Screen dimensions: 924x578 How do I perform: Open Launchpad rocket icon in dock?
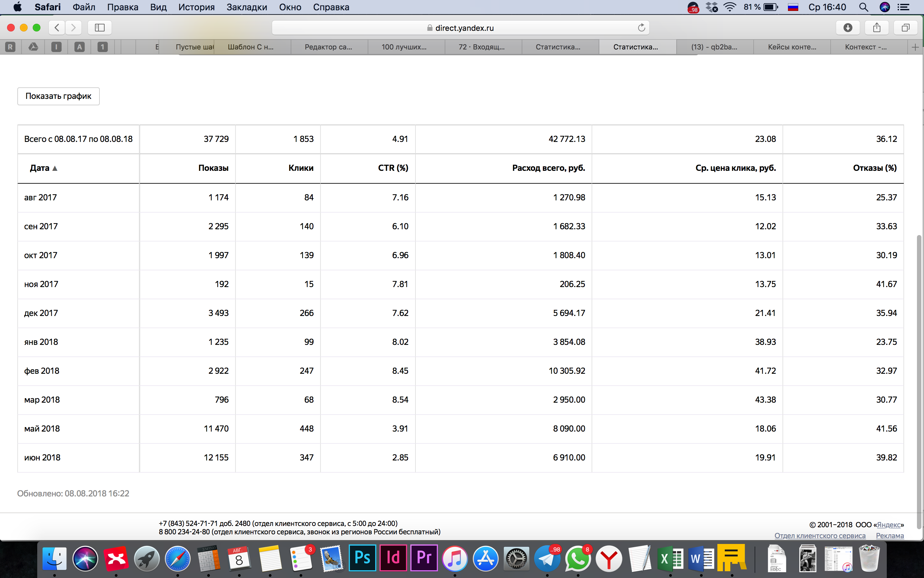(x=147, y=558)
